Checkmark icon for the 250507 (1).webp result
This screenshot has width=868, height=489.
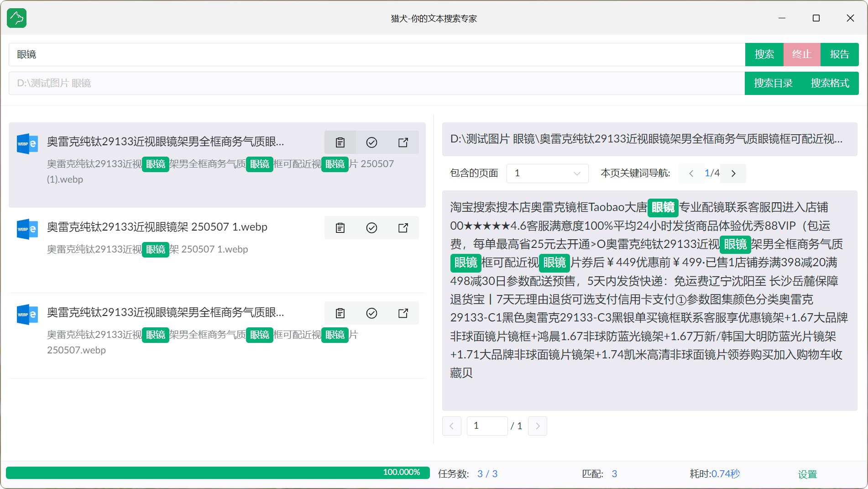coord(371,142)
